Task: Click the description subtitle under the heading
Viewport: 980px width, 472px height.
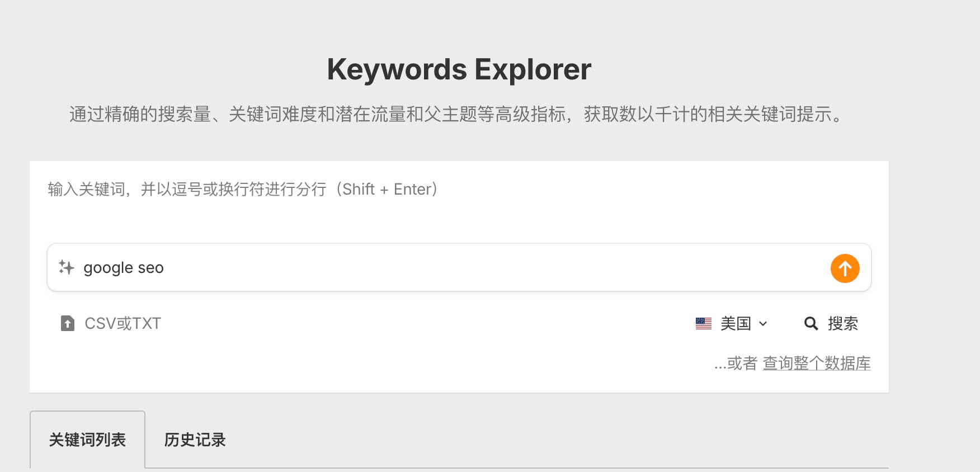Action: tap(458, 114)
